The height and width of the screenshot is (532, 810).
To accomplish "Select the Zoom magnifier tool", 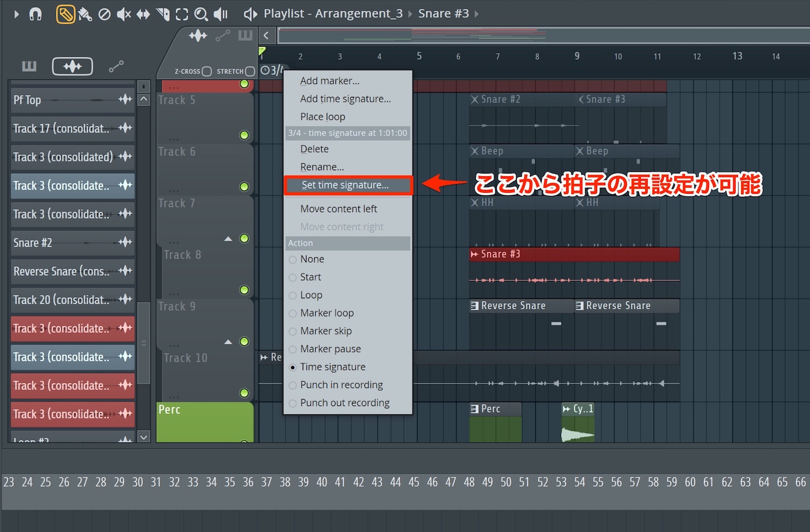I will 201,14.
